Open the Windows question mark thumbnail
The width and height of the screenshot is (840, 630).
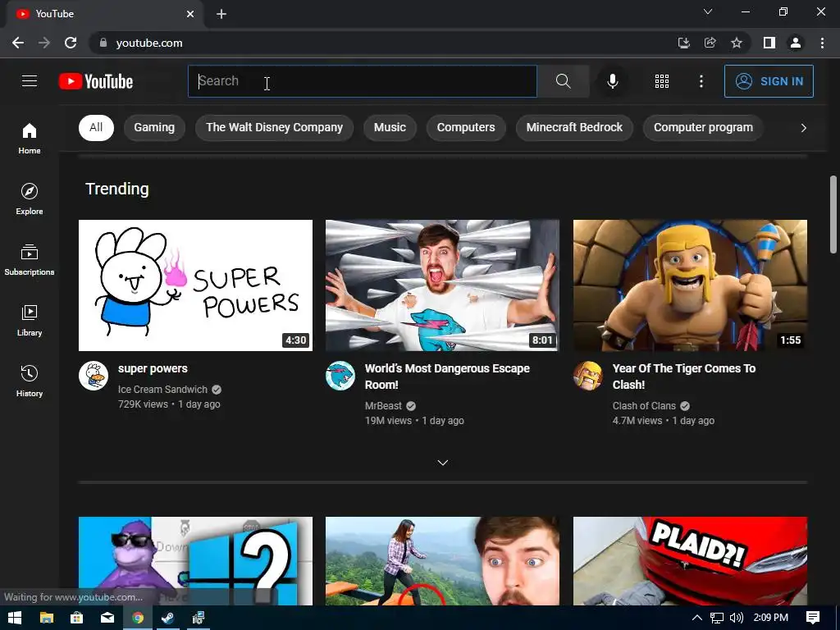click(195, 561)
